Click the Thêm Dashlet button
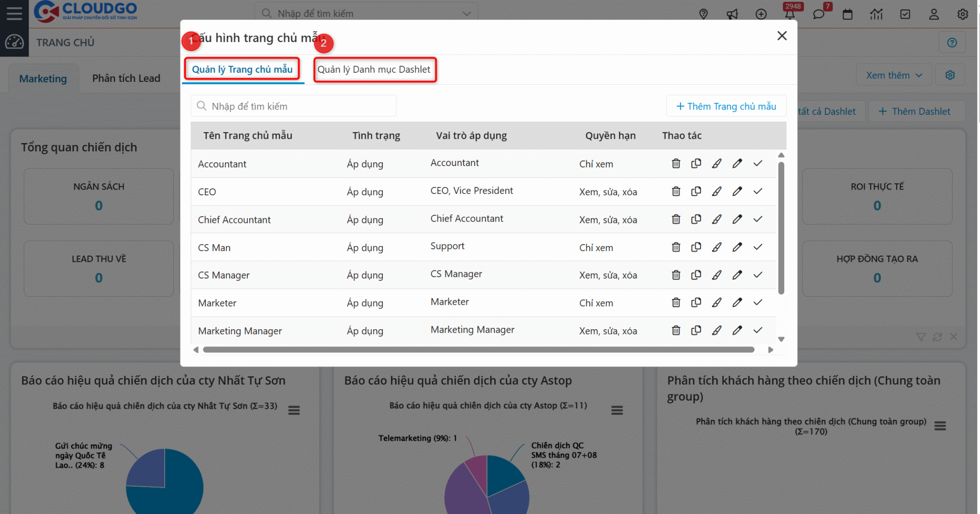 (x=914, y=112)
